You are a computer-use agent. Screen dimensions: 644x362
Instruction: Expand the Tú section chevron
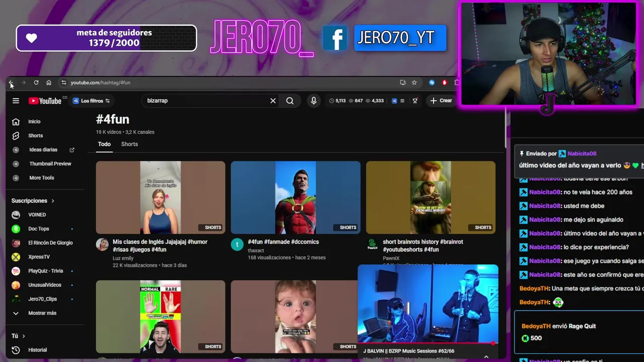[24, 336]
